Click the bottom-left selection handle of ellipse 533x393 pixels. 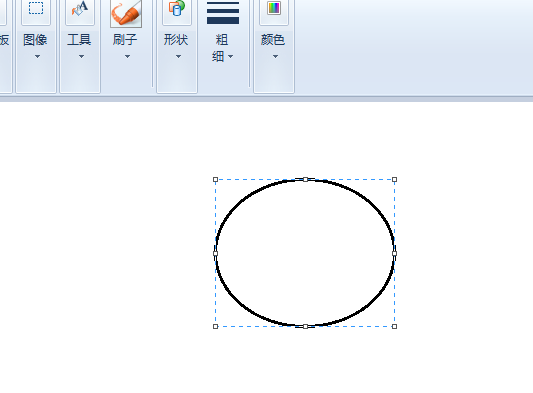point(215,326)
